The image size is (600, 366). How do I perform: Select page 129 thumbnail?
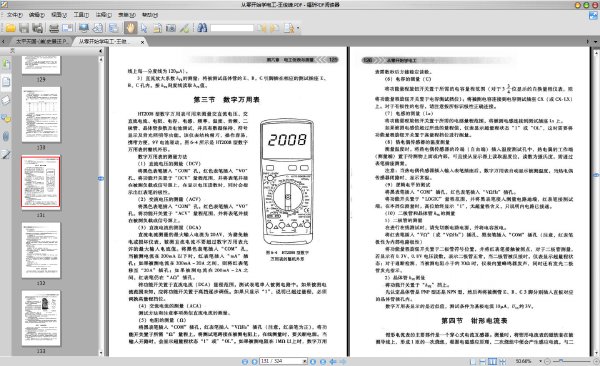(41, 65)
